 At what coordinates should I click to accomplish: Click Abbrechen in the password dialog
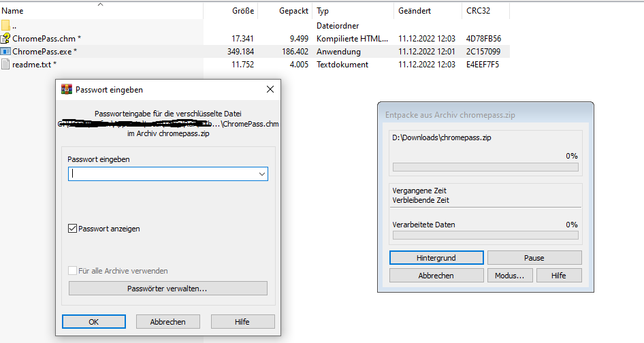click(167, 322)
